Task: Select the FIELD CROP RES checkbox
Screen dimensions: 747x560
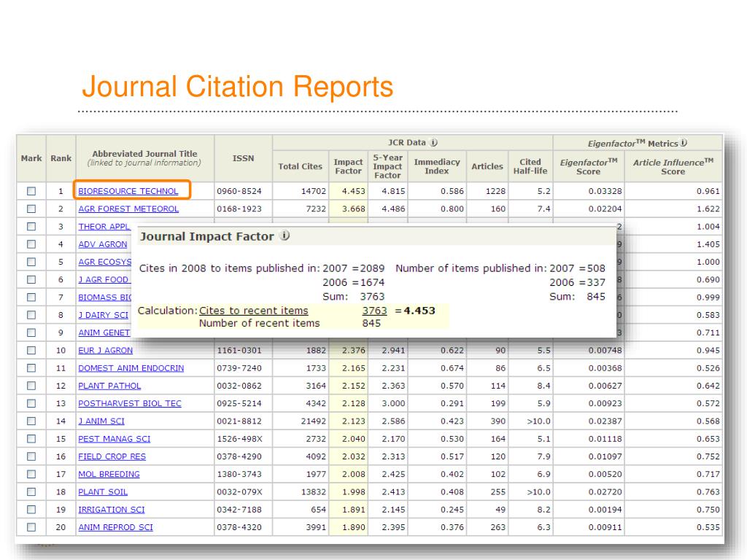Action: click(31, 456)
